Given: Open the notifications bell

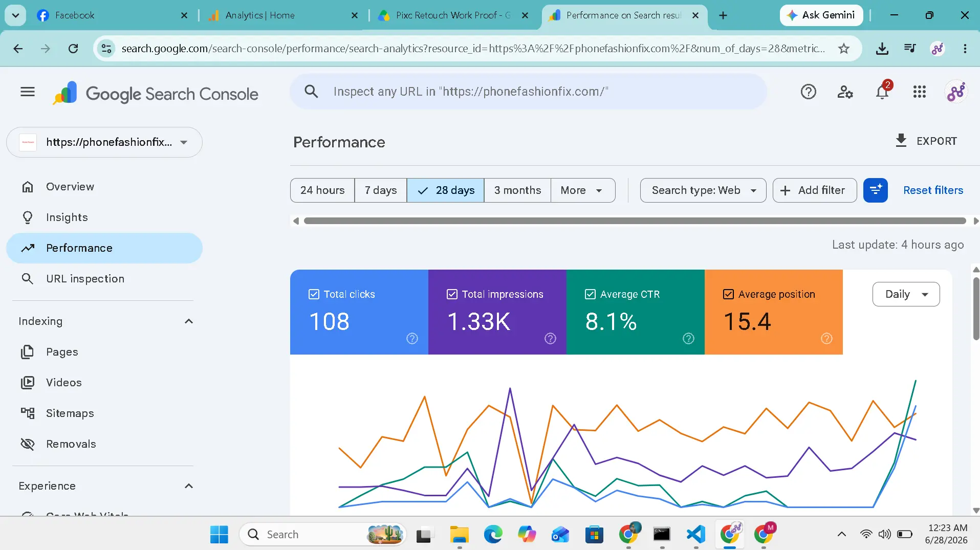Looking at the screenshot, I should click(x=882, y=92).
